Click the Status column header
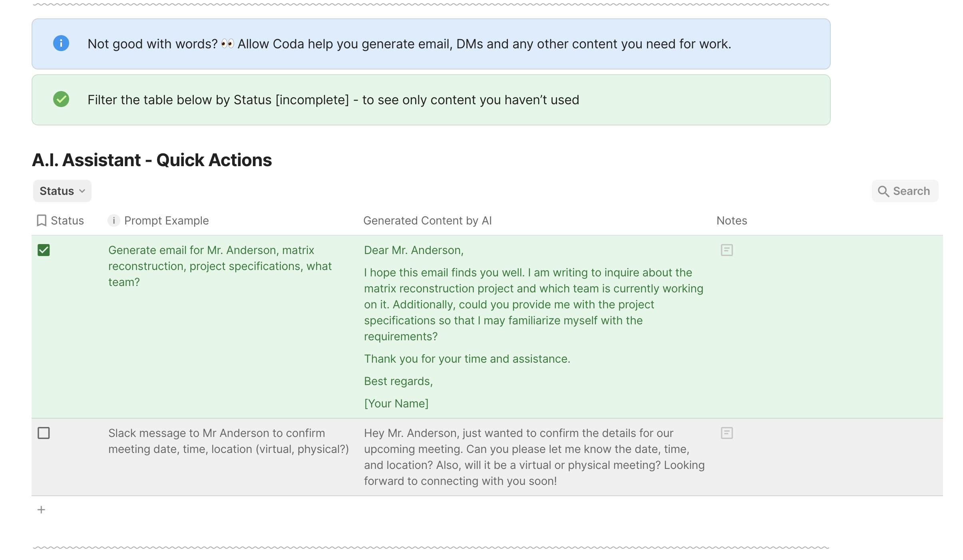The image size is (963, 560). point(67,220)
